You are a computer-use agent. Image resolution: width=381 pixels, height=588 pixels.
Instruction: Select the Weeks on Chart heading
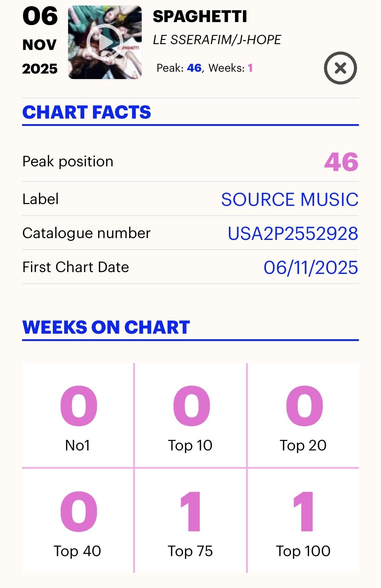tap(106, 327)
